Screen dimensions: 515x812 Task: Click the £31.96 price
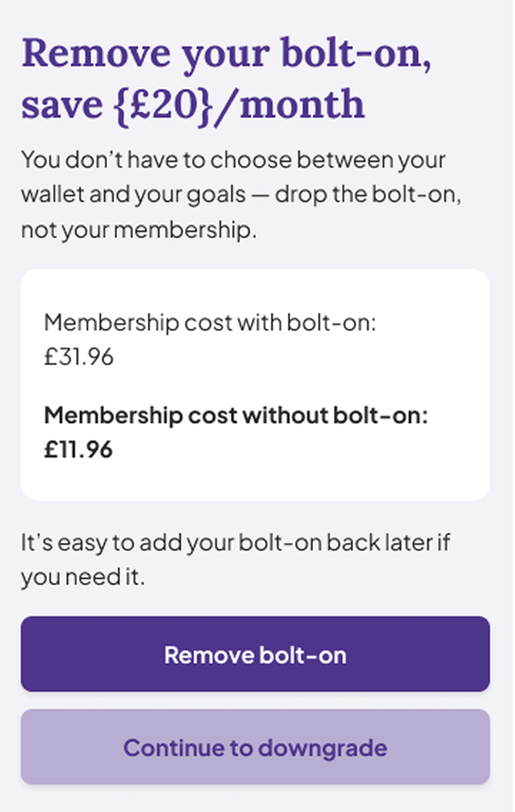pyautogui.click(x=79, y=356)
